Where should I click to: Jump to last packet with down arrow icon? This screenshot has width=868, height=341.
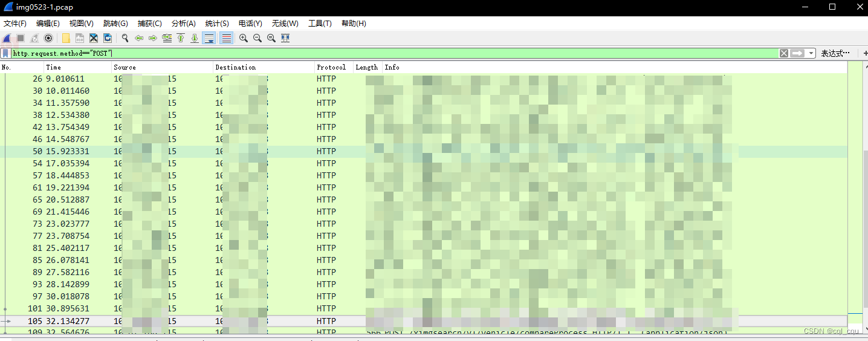pos(195,38)
